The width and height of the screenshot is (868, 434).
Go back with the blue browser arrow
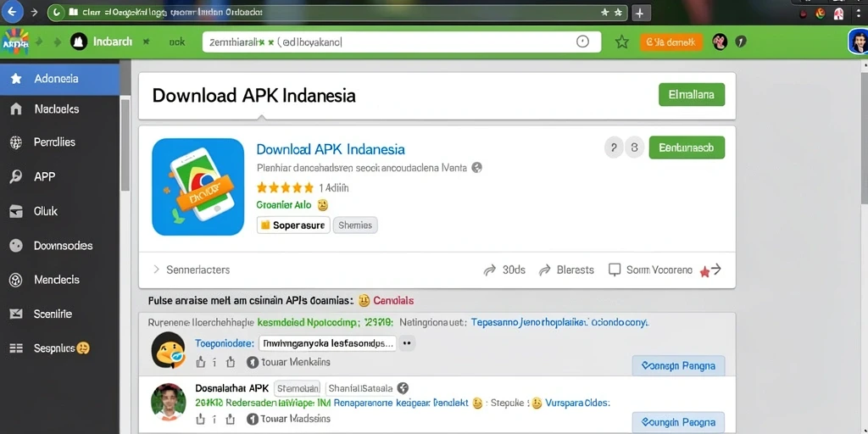point(13,11)
